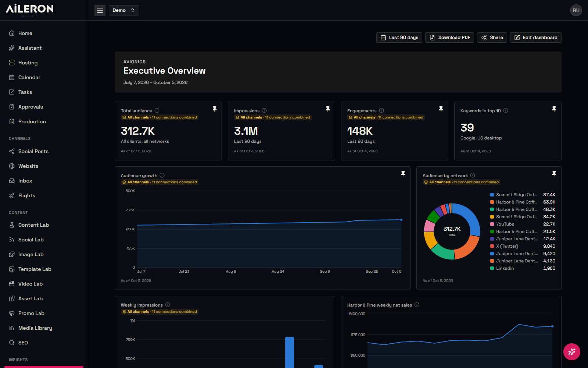Image resolution: width=588 pixels, height=368 pixels.
Task: Click info icon beside Harbor & Pine weekly net sales
Action: pyautogui.click(x=417, y=305)
